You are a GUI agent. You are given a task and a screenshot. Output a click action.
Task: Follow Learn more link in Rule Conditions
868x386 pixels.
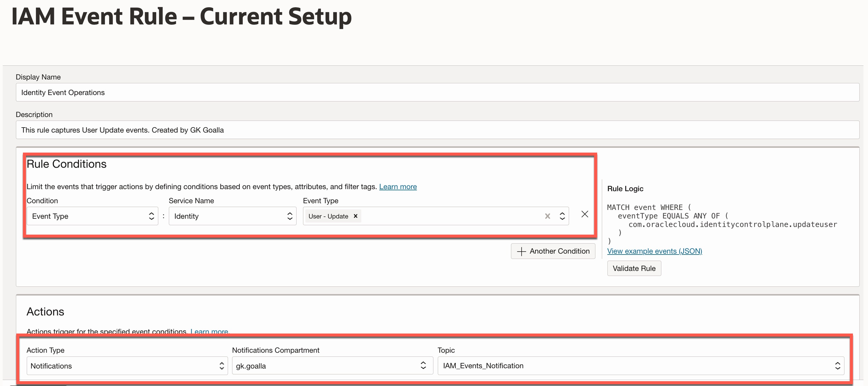click(398, 187)
